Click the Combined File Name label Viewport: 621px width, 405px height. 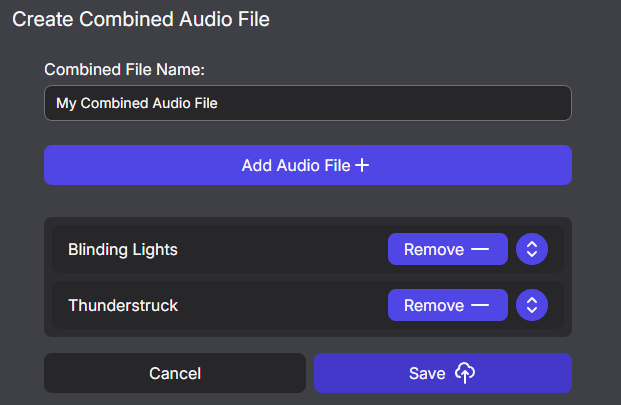click(124, 70)
